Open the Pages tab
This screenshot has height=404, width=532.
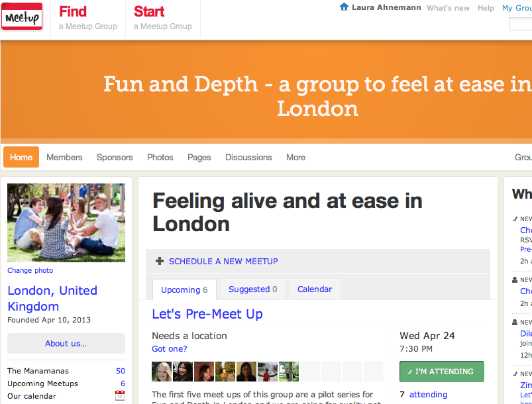pos(199,158)
